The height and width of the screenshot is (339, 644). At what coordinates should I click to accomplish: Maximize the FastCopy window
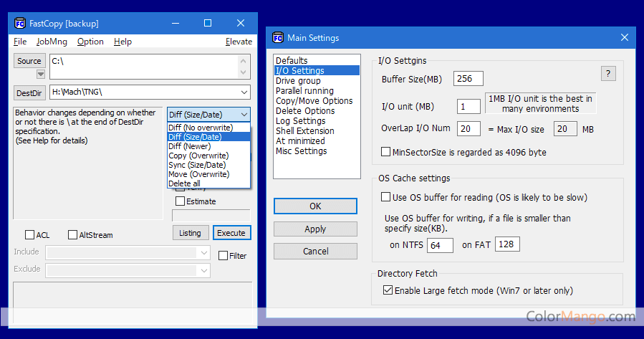208,24
